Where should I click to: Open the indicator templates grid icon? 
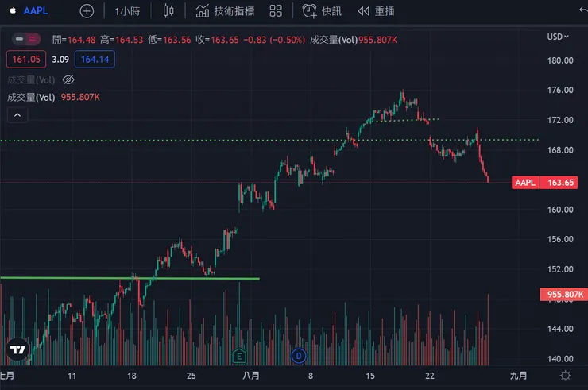click(276, 11)
